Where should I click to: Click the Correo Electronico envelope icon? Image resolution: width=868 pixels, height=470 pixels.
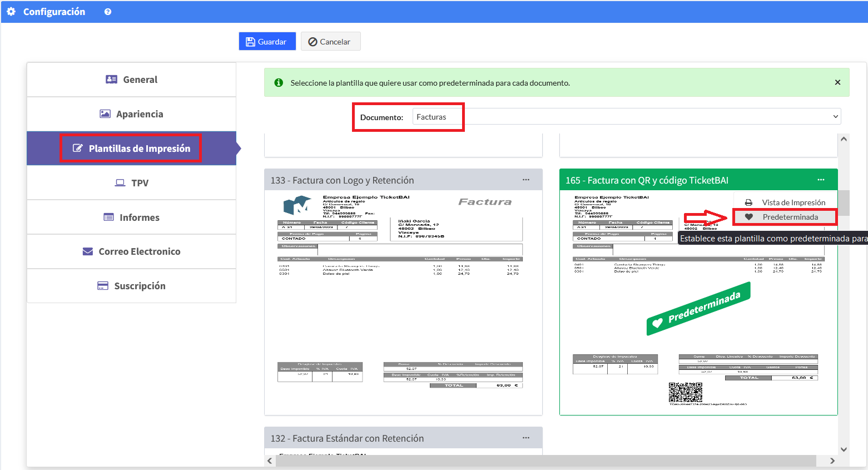click(x=88, y=251)
